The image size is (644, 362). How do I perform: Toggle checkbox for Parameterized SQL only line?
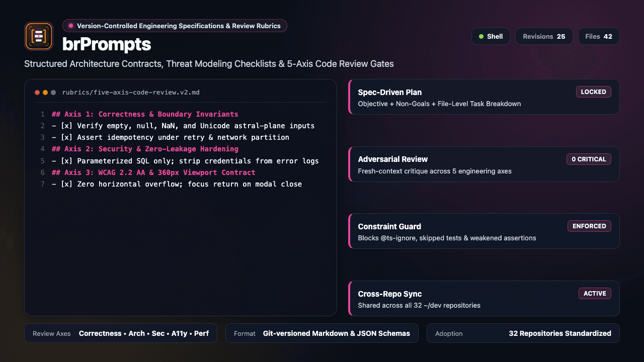(x=66, y=161)
